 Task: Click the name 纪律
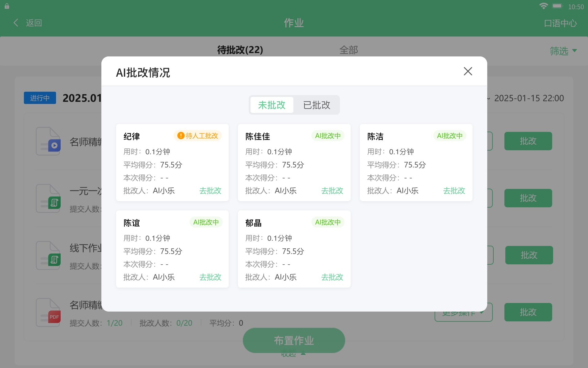[132, 136]
